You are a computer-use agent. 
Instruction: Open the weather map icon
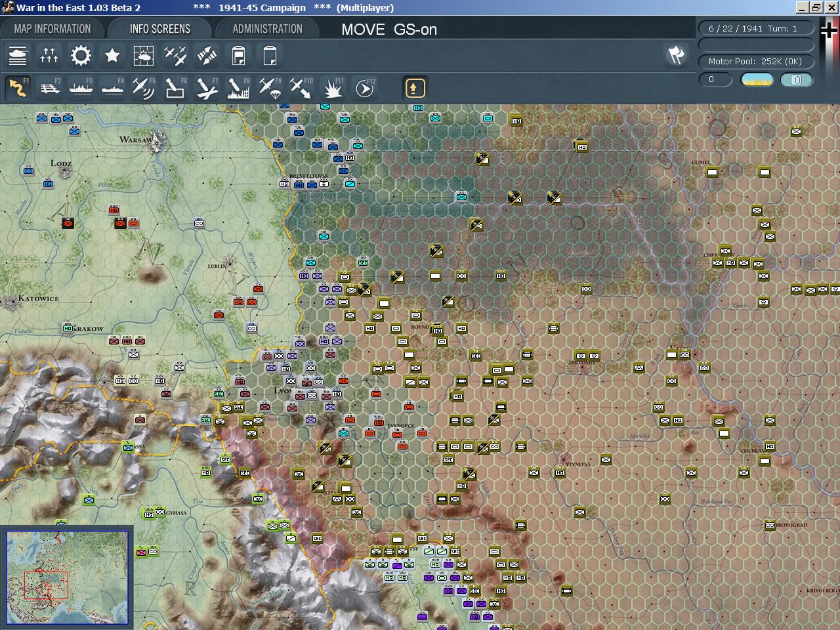click(144, 56)
